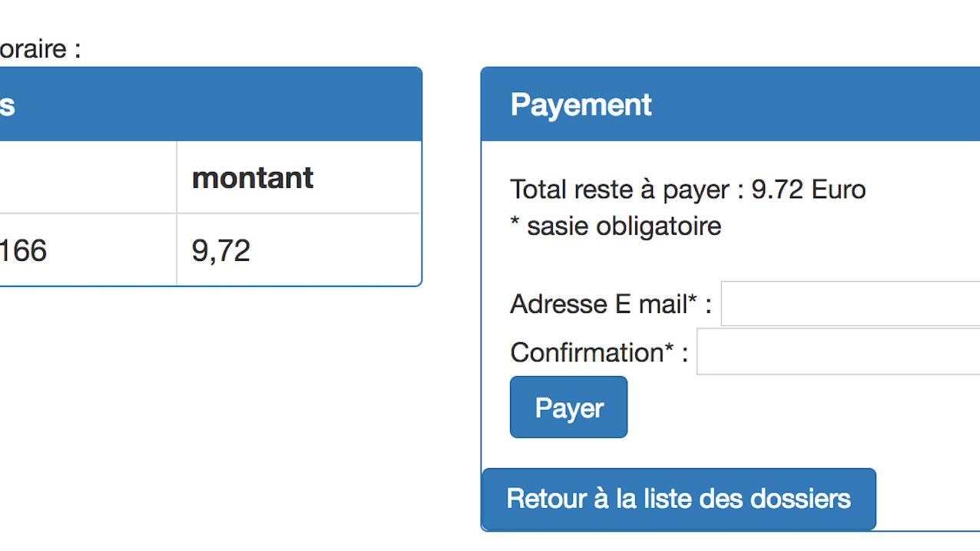Screen dimensions: 980x551
Task: Click the '* sasie obligatoire' note
Action: coord(615,226)
